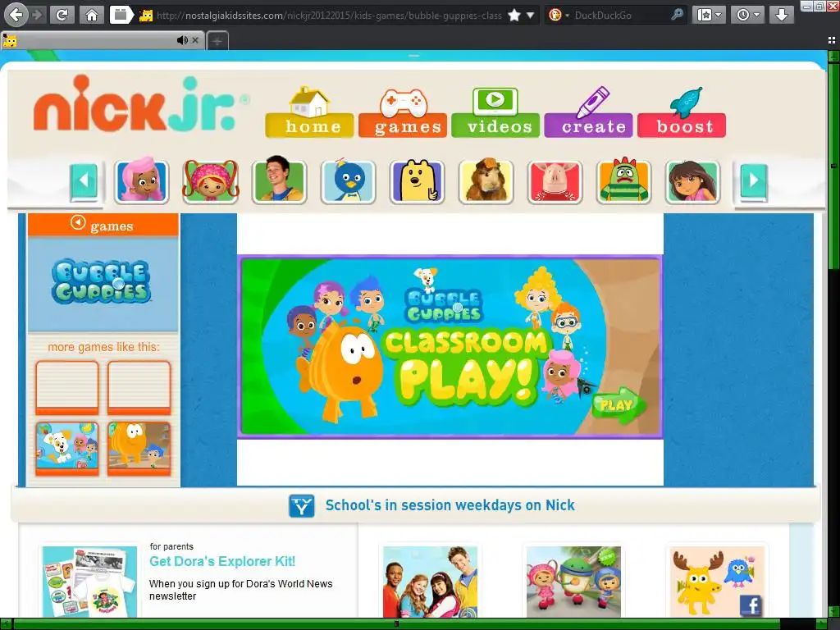Select the Fresh Beat Band guy icon
This screenshot has width=840, height=630.
pos(279,181)
